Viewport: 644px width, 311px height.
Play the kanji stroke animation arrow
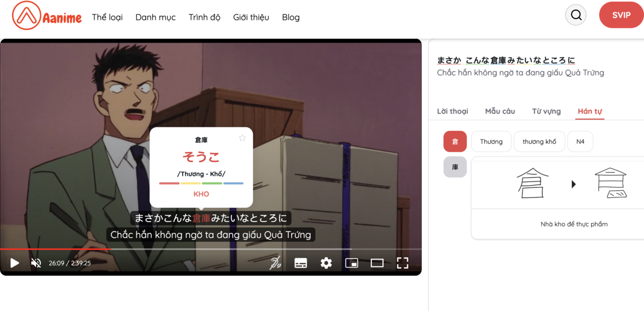pyautogui.click(x=573, y=184)
